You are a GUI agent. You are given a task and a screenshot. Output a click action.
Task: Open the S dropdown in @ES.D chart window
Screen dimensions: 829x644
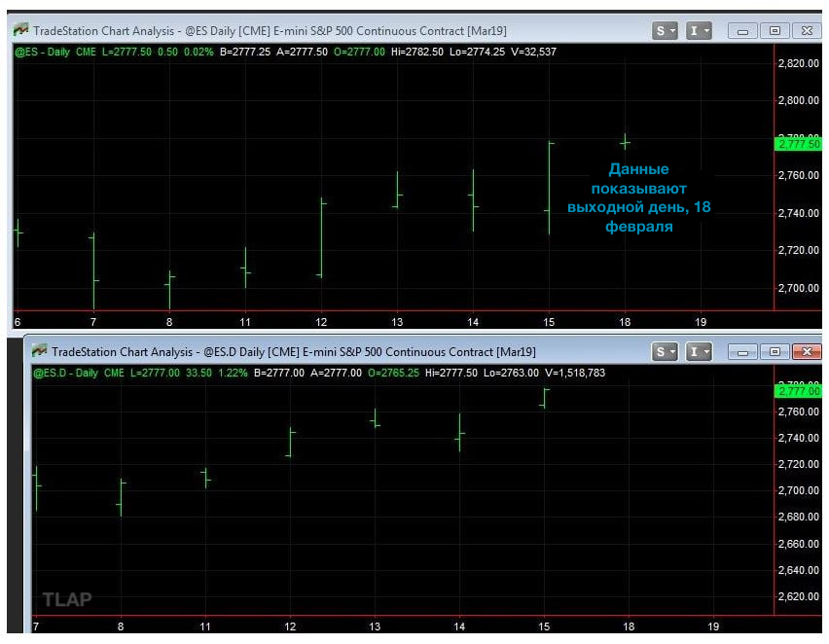pyautogui.click(x=665, y=351)
